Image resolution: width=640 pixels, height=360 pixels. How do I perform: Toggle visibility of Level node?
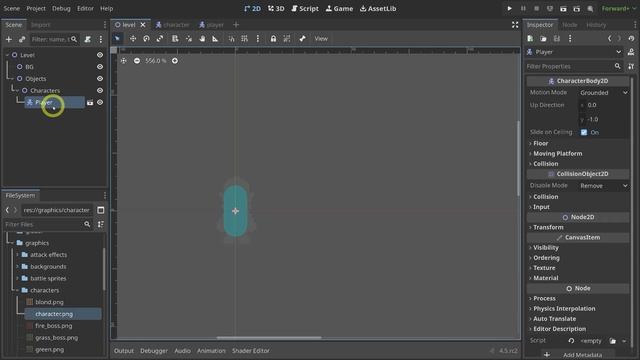point(100,55)
